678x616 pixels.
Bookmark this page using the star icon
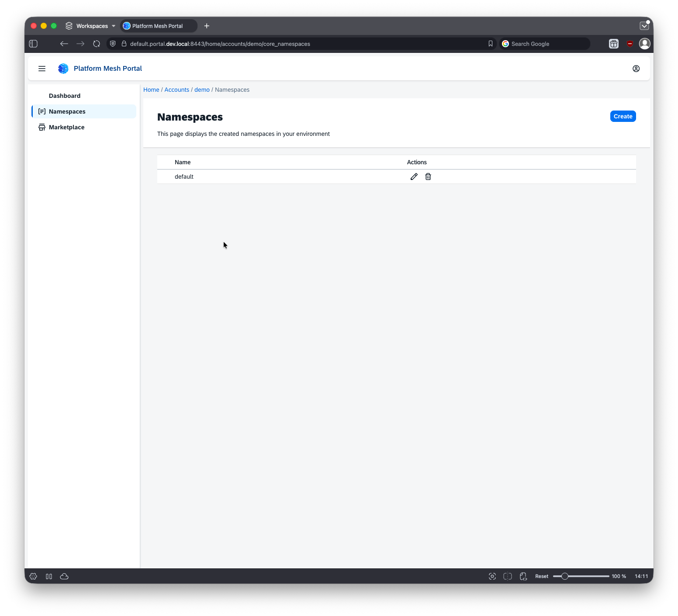pyautogui.click(x=490, y=44)
